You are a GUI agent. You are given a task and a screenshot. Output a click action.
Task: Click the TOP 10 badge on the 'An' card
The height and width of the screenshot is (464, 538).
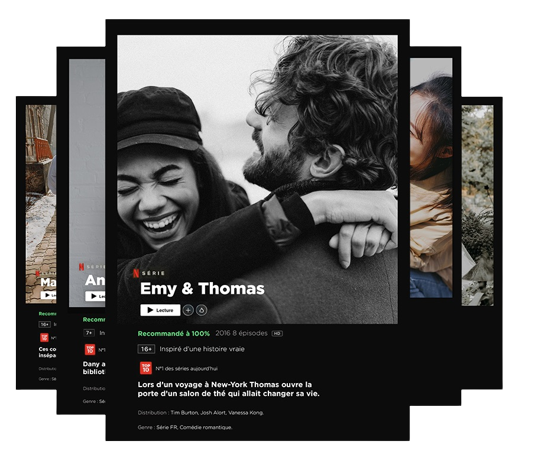tap(90, 350)
